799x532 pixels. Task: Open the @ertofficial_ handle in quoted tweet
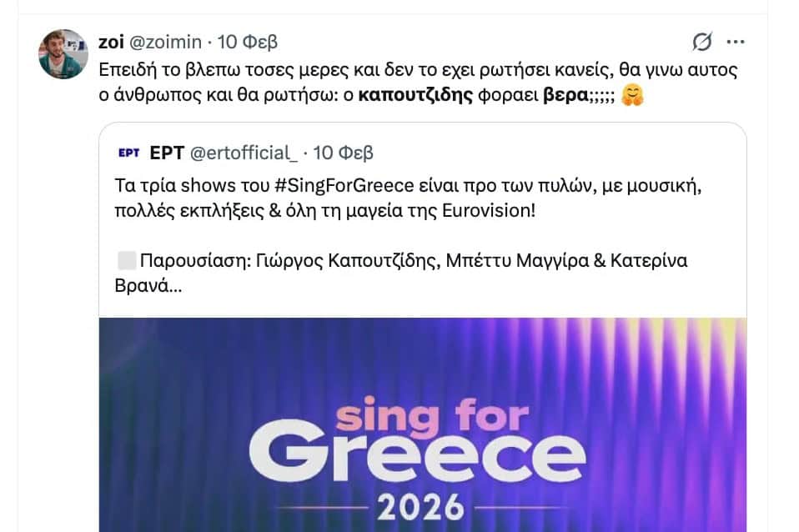[x=244, y=153]
